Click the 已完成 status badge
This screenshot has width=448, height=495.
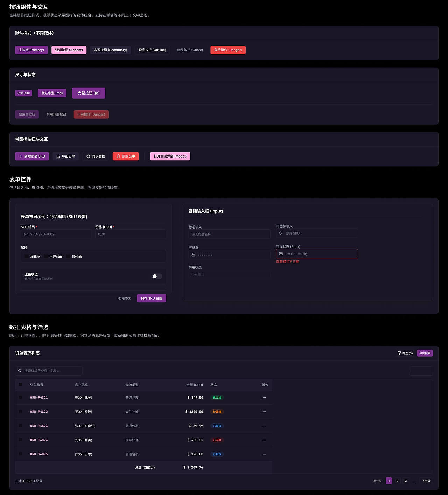217,398
